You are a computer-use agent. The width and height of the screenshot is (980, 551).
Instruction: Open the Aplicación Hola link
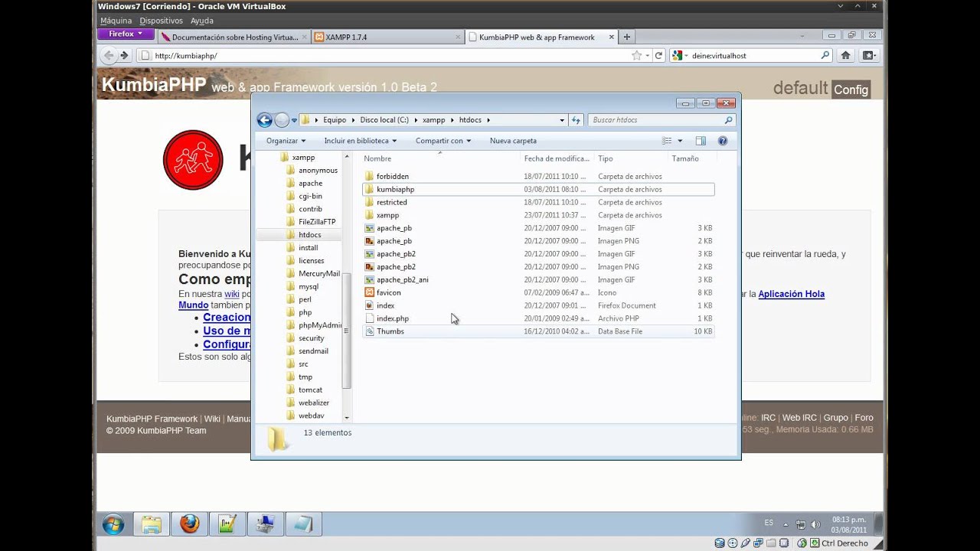[791, 294]
